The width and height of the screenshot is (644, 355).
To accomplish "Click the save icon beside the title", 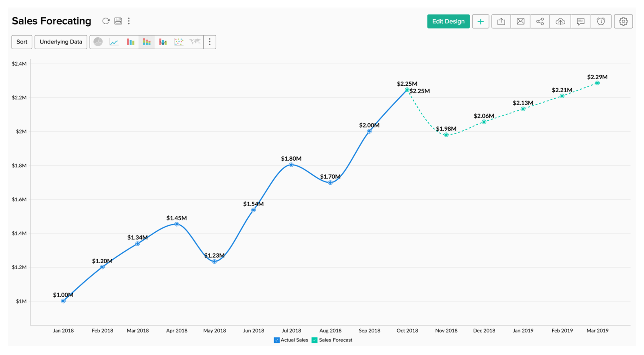I will pos(118,21).
